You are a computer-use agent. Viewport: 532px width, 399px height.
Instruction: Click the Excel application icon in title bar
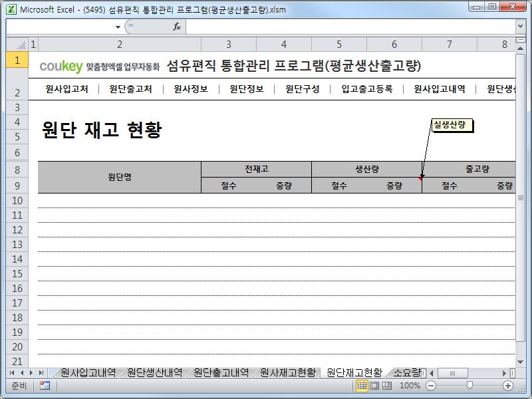pyautogui.click(x=11, y=9)
